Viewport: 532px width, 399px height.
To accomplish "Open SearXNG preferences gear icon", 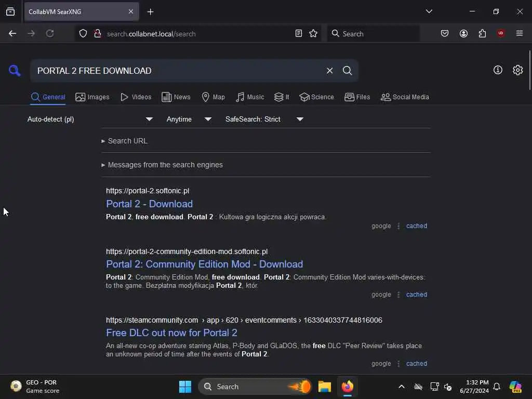I will coord(517,70).
